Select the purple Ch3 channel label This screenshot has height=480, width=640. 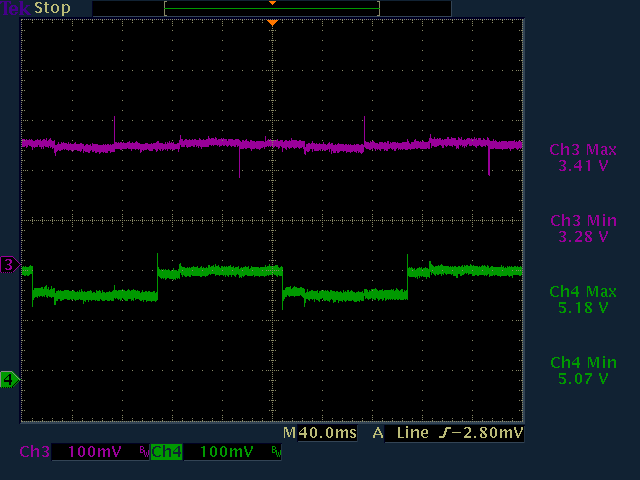point(33,452)
